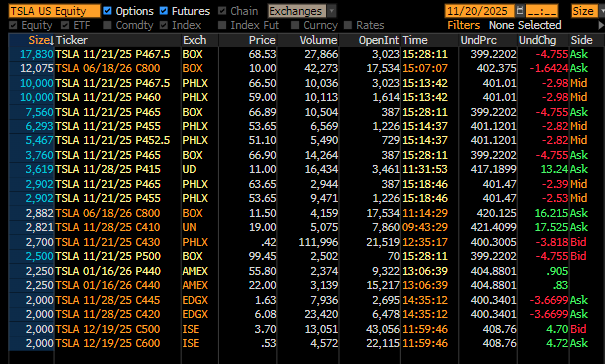Toggle the Equity checkbox
Viewport: 605px width, 364px height.
click(13, 25)
